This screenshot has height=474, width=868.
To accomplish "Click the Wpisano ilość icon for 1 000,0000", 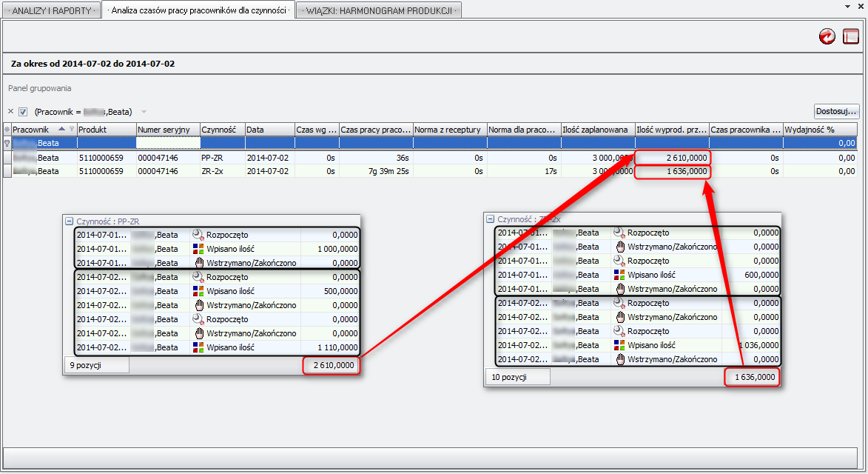I will click(x=198, y=249).
